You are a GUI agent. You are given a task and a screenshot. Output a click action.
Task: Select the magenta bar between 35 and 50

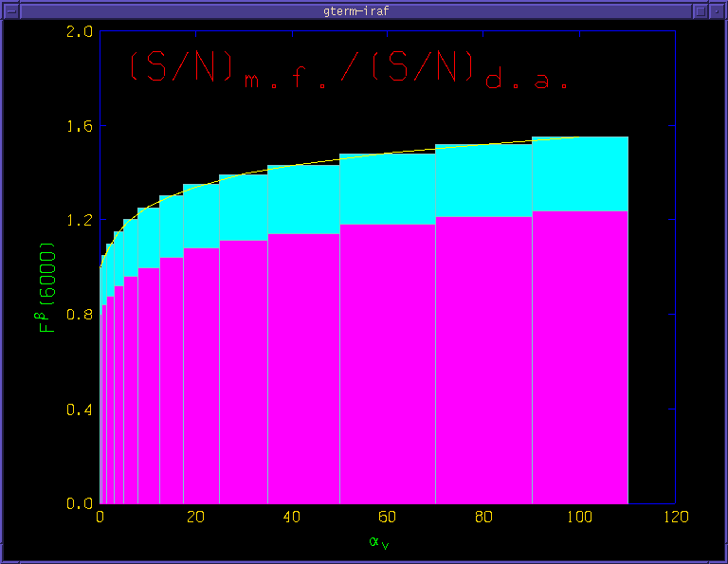303,370
